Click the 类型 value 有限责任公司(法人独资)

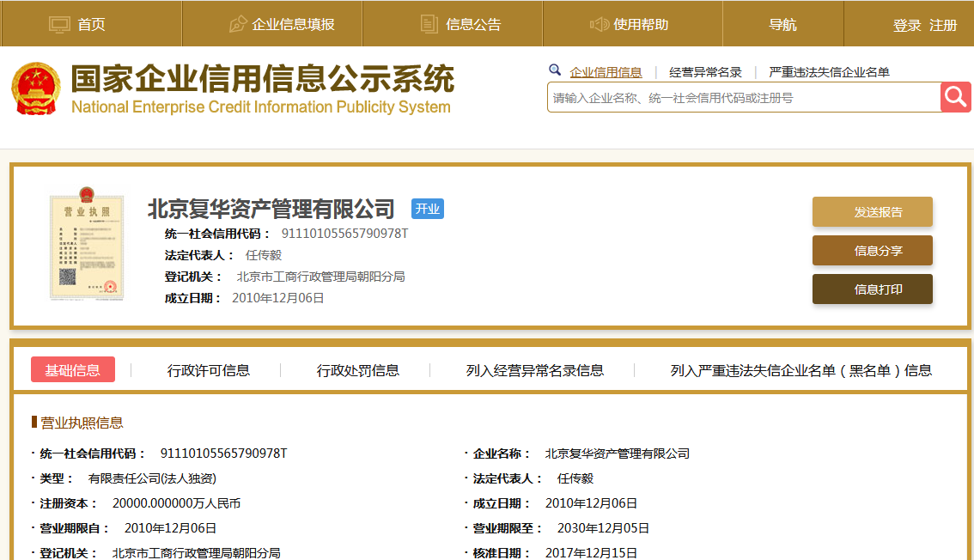pyautogui.click(x=152, y=478)
